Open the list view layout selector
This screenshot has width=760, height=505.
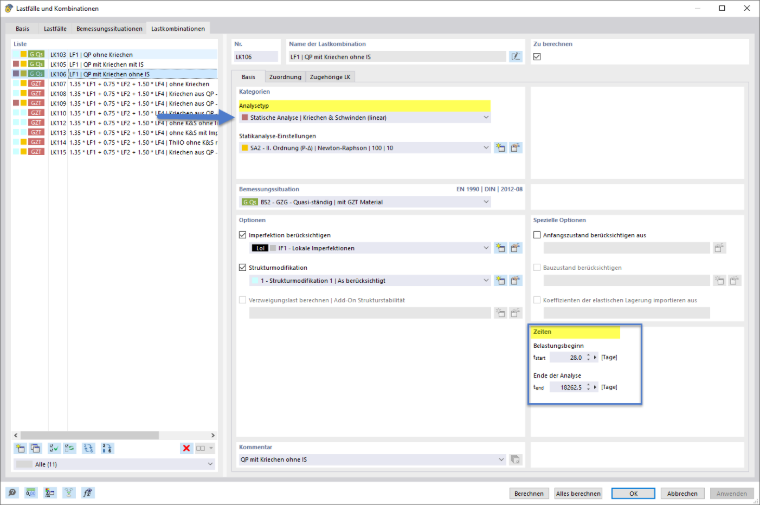tap(205, 448)
